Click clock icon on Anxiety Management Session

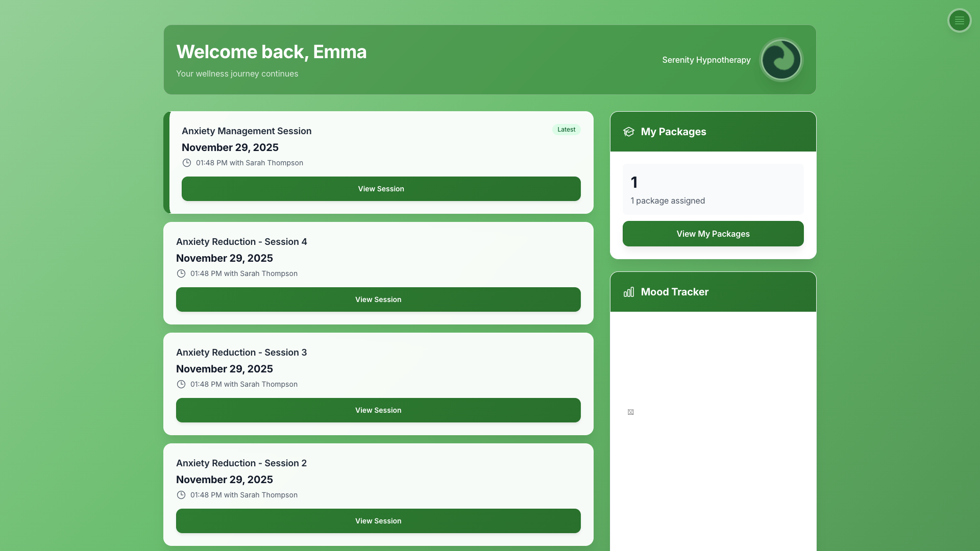(187, 163)
